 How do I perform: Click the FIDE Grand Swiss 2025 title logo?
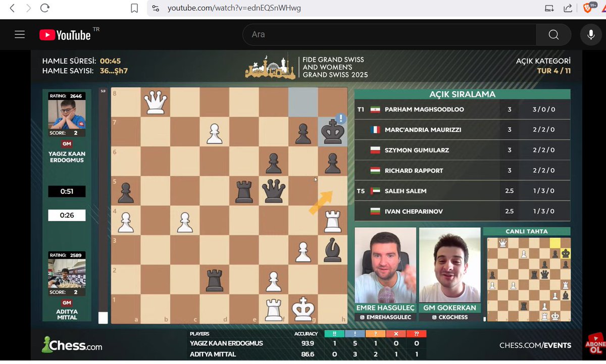coord(307,67)
